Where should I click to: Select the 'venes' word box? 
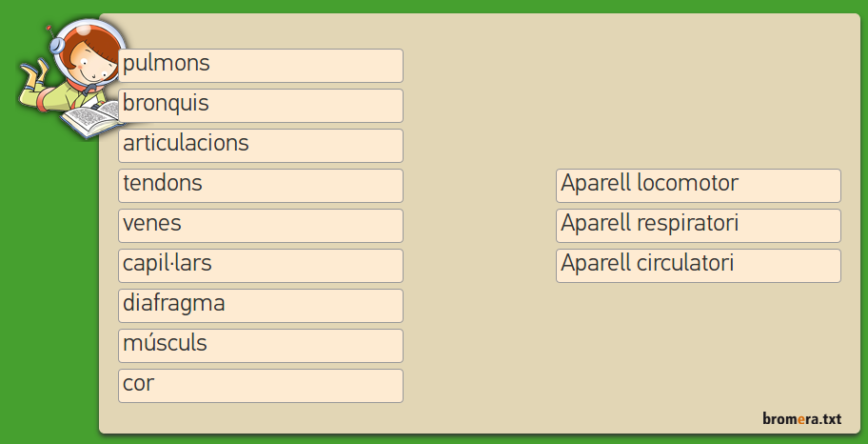pos(260,226)
